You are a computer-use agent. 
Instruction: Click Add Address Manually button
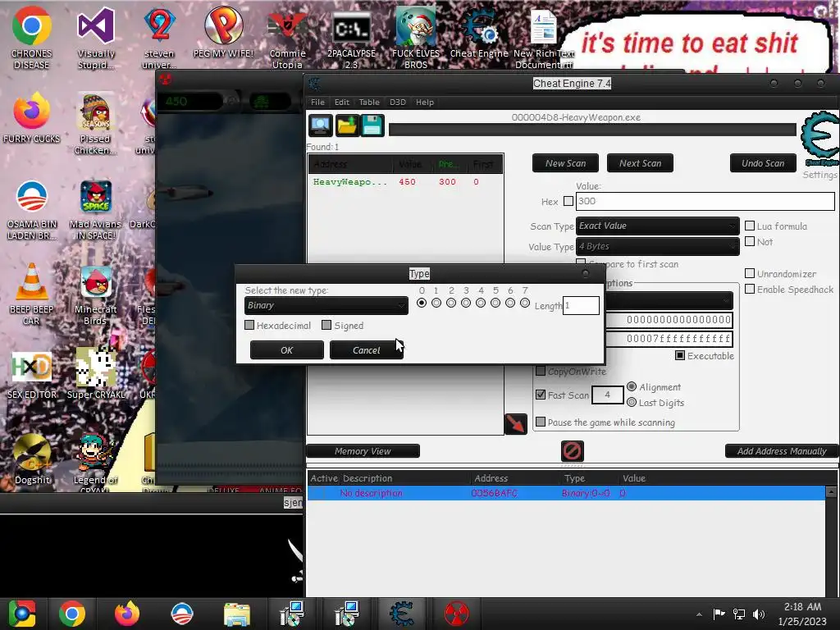point(782,451)
